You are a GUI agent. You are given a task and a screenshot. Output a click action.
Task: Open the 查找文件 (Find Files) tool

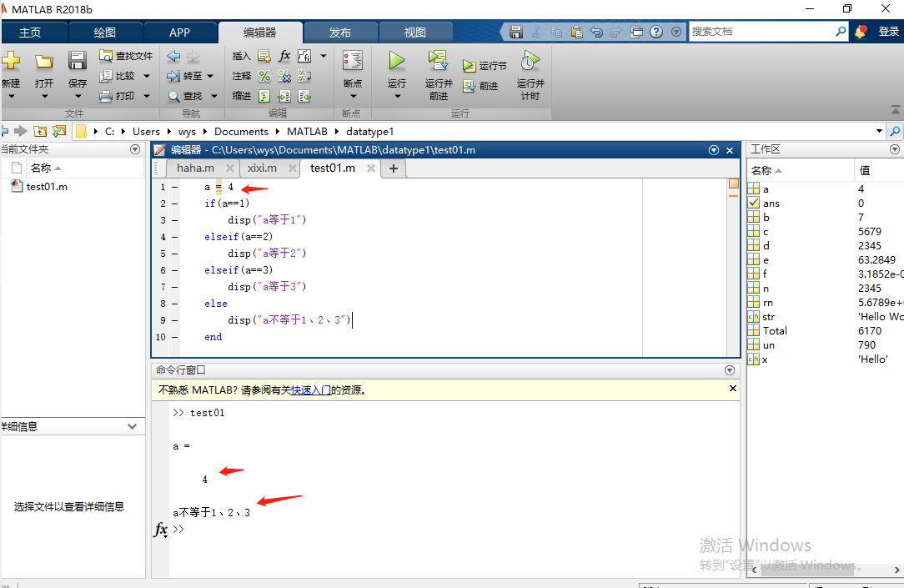pyautogui.click(x=125, y=55)
